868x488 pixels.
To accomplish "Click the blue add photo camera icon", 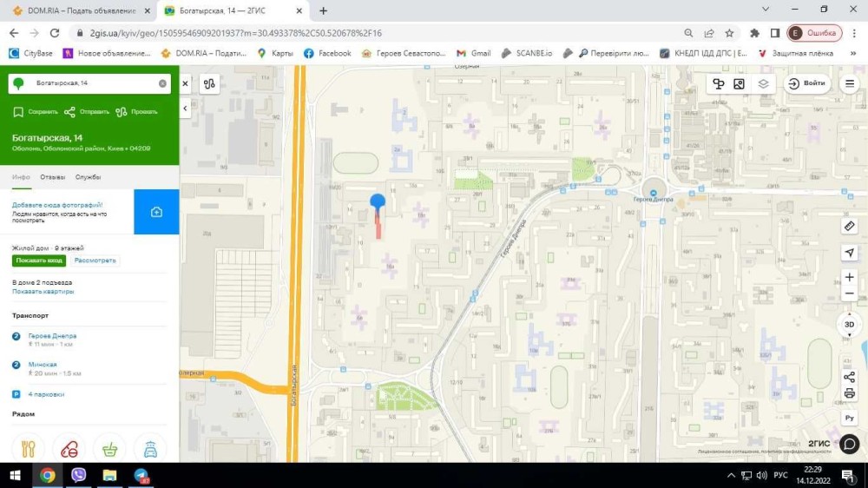I will tap(156, 212).
